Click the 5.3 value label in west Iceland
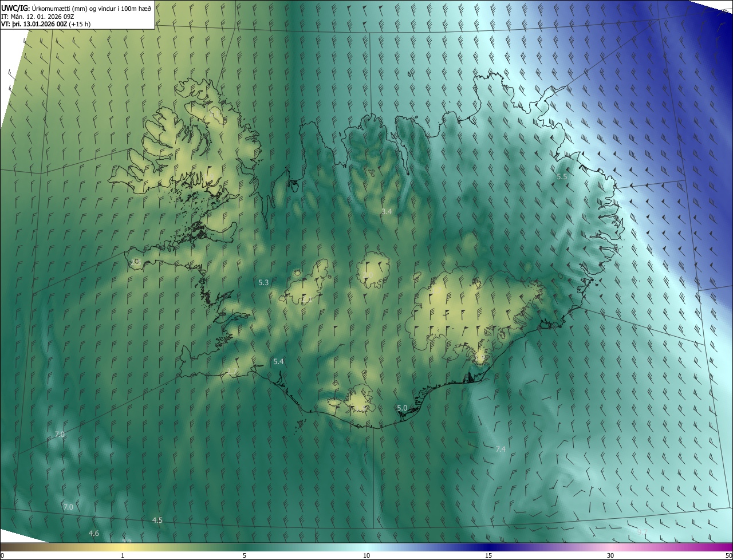The height and width of the screenshot is (560, 733). pyautogui.click(x=263, y=282)
